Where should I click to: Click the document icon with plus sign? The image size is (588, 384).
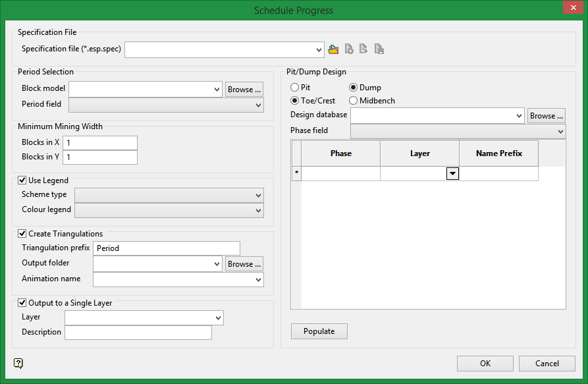[x=349, y=49]
